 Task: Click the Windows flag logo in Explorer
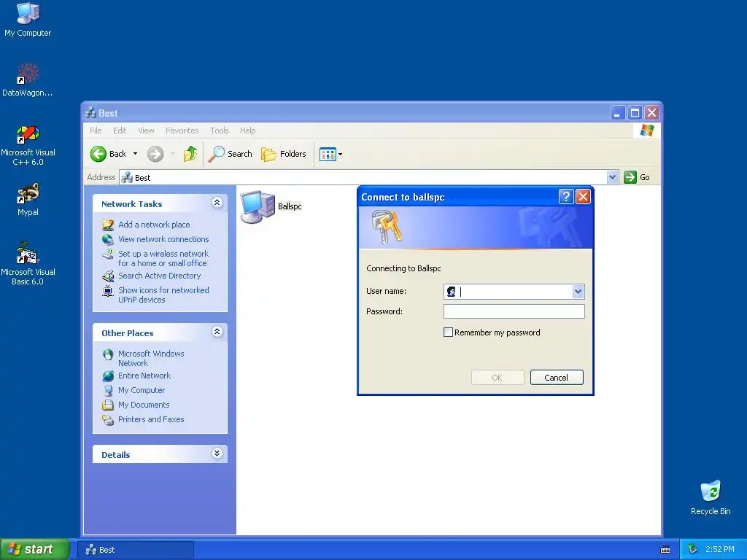647,130
